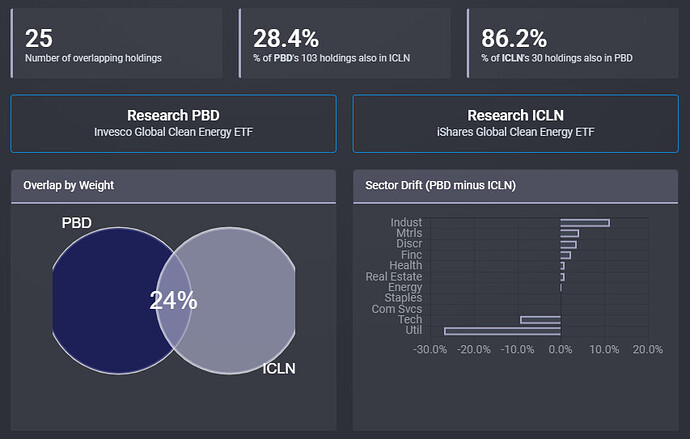
Task: Click '% of ICLN's 30 holdings also in PBD'
Action: tap(557, 58)
